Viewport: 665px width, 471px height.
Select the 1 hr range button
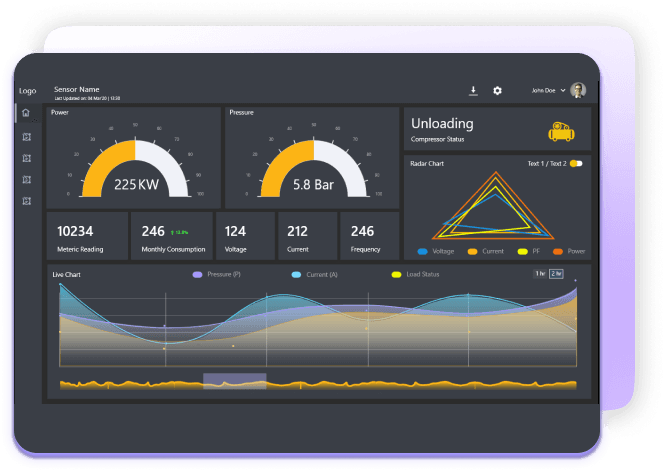pyautogui.click(x=539, y=274)
